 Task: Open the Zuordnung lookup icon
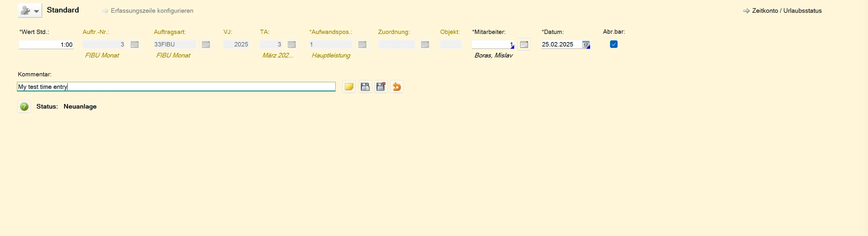tap(425, 45)
